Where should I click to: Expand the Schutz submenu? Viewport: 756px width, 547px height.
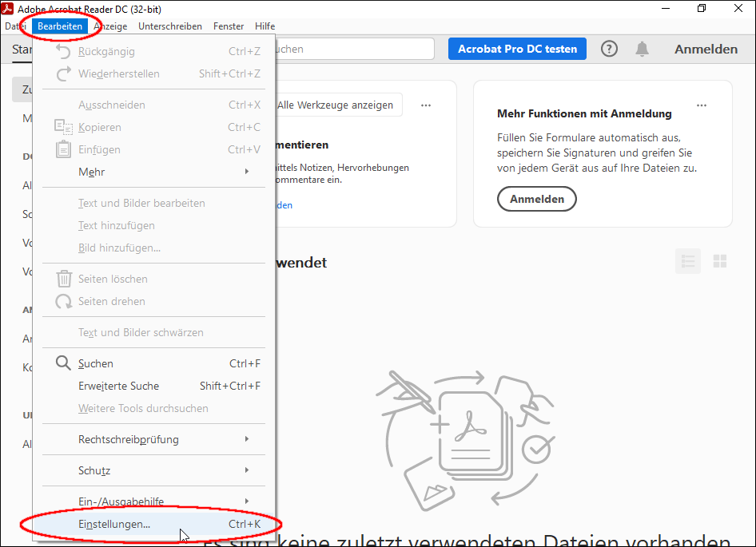click(154, 470)
